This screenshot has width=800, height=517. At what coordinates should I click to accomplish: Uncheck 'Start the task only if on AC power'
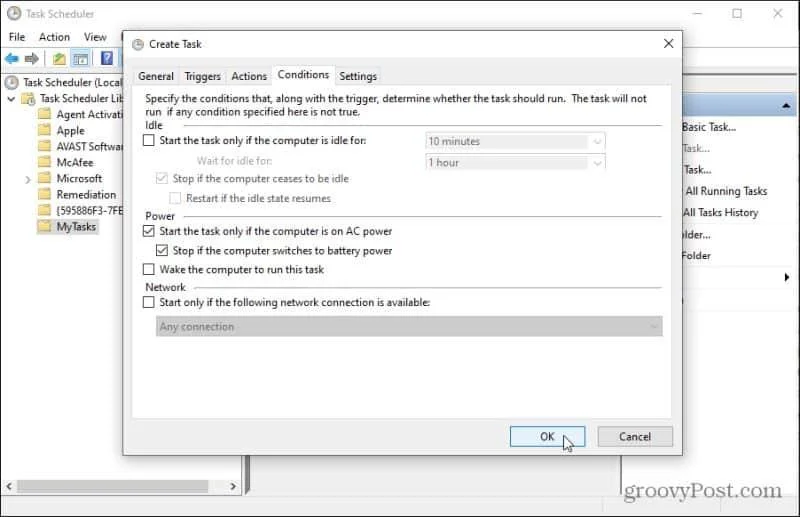tap(148, 231)
